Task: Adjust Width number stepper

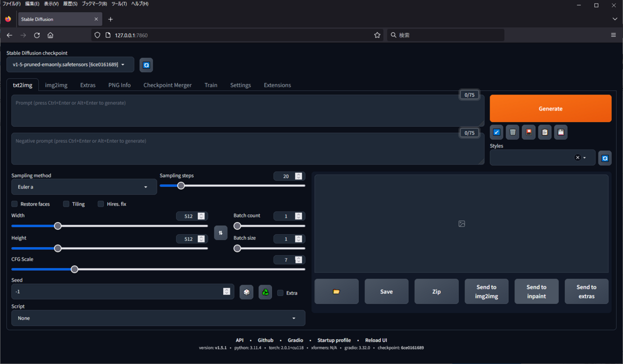Action: 201,216
